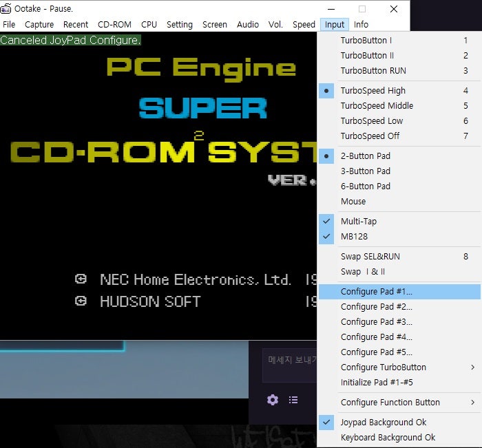Choose Configure Pad #1...
The width and height of the screenshot is (482, 448).
point(399,292)
